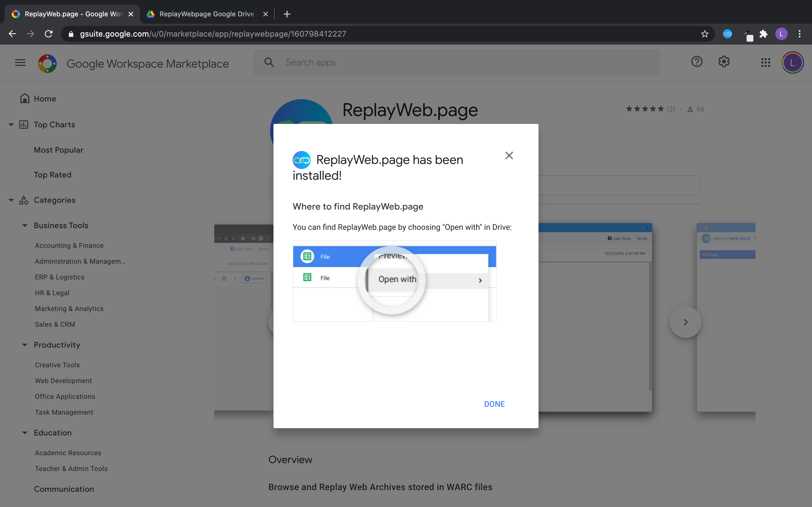Viewport: 812px width, 507px height.
Task: Open the Google apps grid launcher
Action: pyautogui.click(x=765, y=63)
